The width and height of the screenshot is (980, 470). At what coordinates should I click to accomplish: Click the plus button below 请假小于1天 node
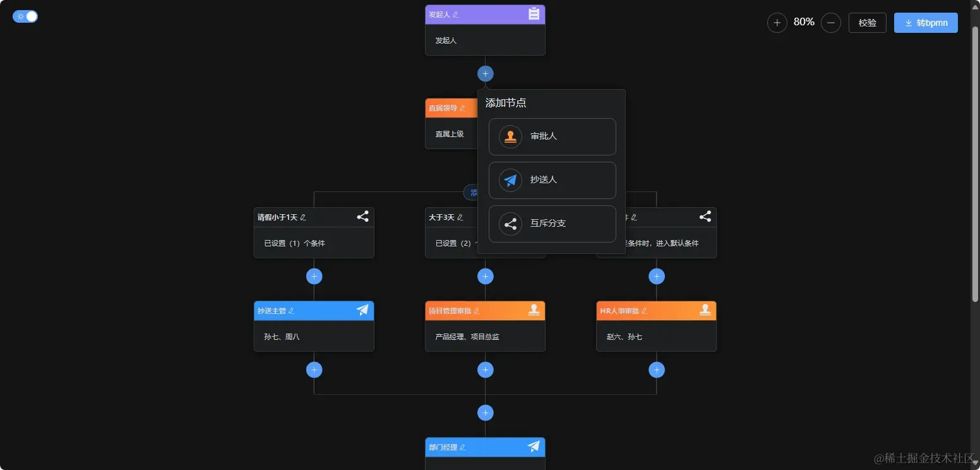[x=314, y=276]
